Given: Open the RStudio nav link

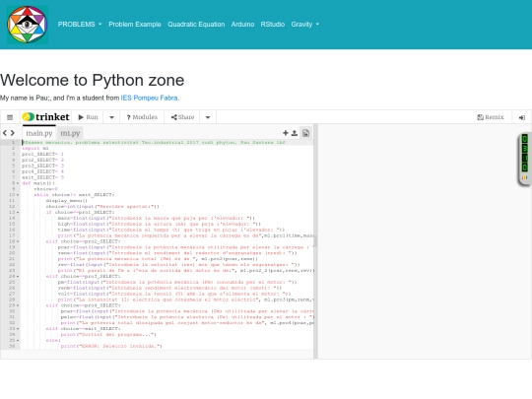Looking at the screenshot, I should click(273, 24).
